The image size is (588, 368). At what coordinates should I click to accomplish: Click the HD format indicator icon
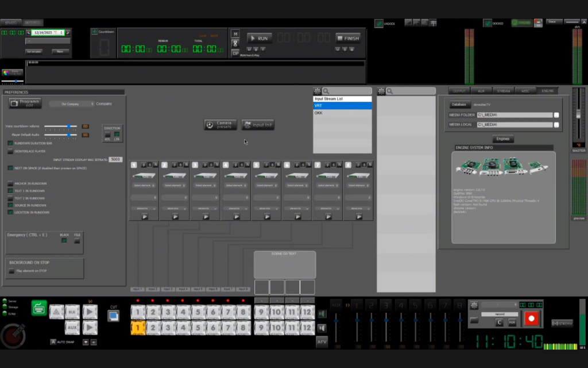[x=538, y=23]
